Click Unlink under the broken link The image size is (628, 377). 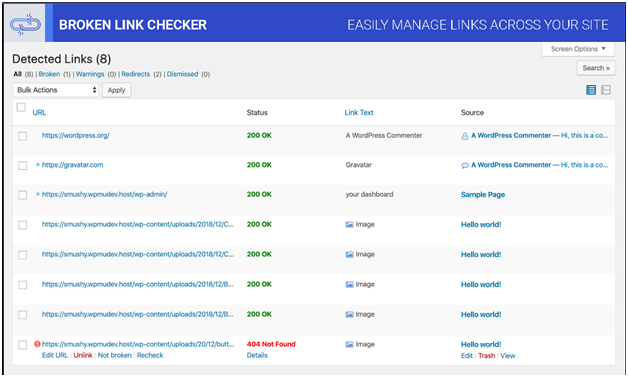pos(83,355)
